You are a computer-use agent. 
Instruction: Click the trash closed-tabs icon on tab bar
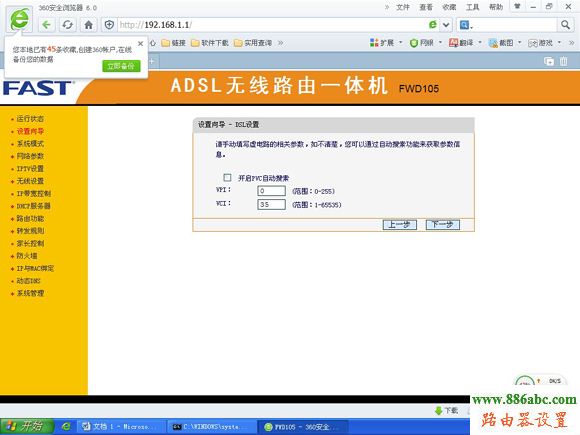tap(563, 61)
